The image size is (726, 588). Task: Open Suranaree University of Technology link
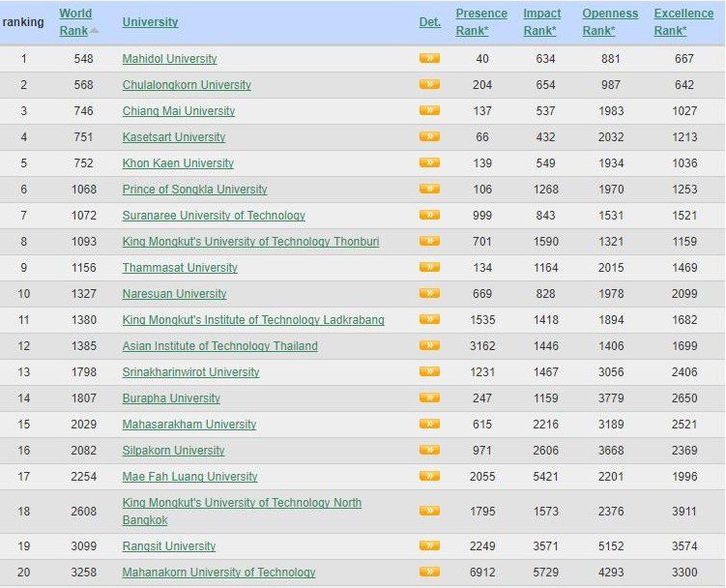click(x=214, y=216)
